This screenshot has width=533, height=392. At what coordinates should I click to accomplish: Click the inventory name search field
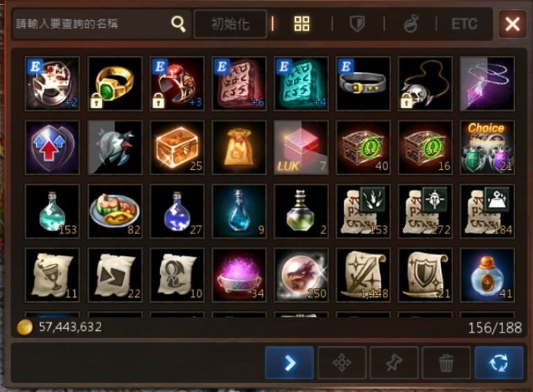pos(91,24)
